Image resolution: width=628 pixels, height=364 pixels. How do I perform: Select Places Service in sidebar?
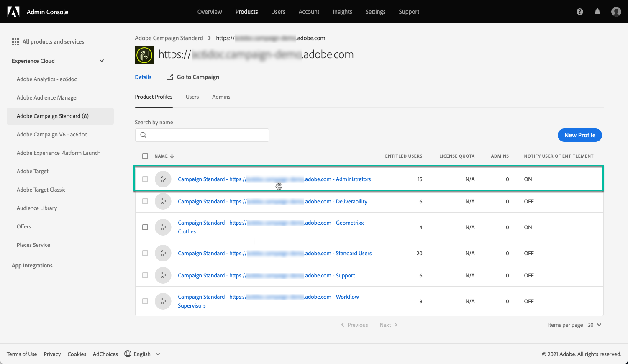point(33,245)
